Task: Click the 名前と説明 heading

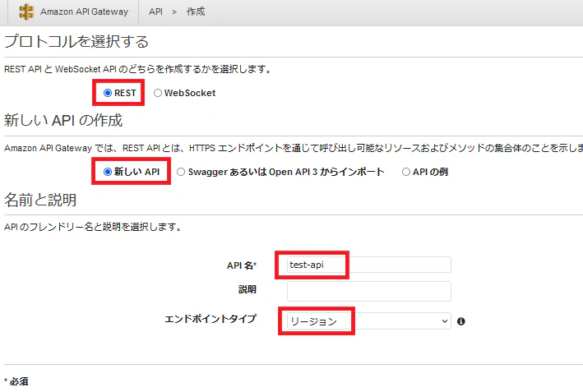Action: [40, 200]
